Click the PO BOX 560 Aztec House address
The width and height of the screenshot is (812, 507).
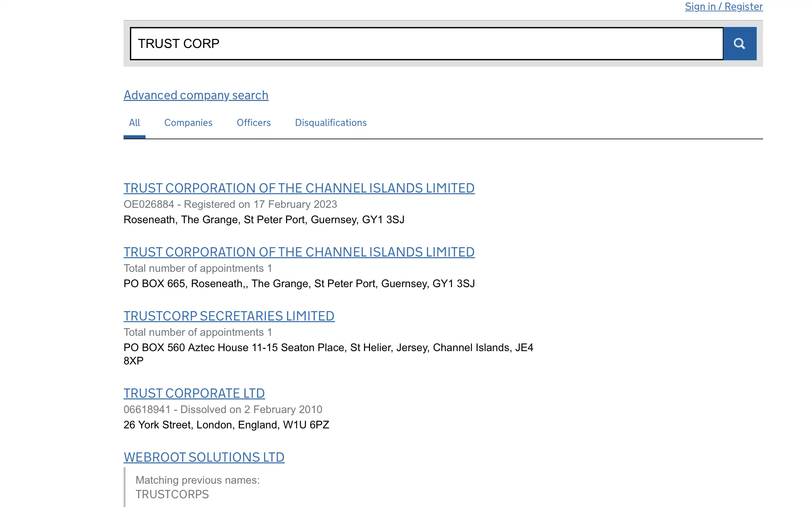(328, 354)
